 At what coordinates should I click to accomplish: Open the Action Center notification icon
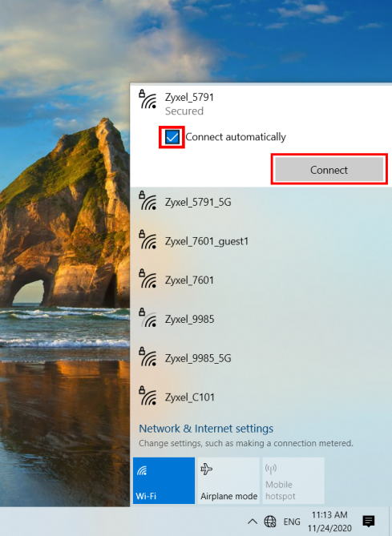(x=368, y=522)
